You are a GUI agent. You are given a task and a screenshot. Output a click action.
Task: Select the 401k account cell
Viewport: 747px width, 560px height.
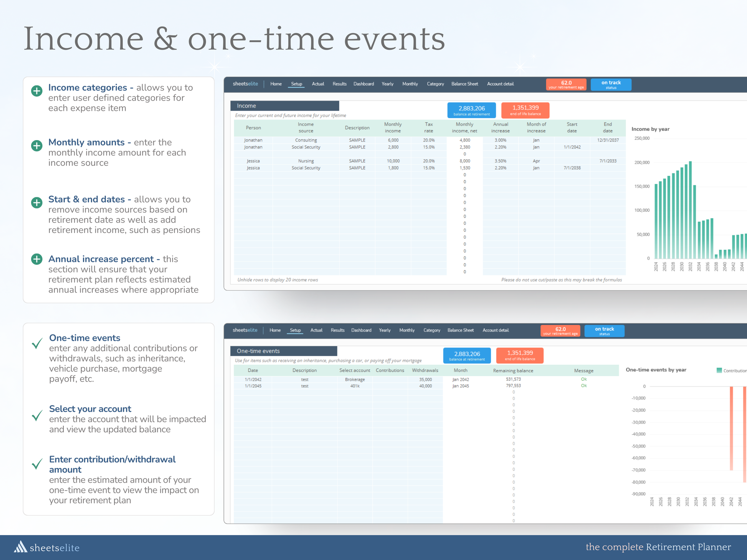tap(355, 386)
